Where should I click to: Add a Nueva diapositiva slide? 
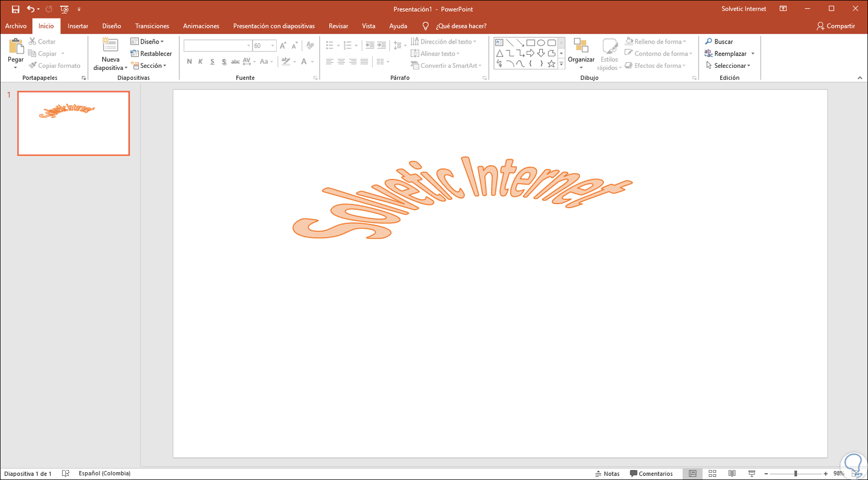(x=110, y=54)
